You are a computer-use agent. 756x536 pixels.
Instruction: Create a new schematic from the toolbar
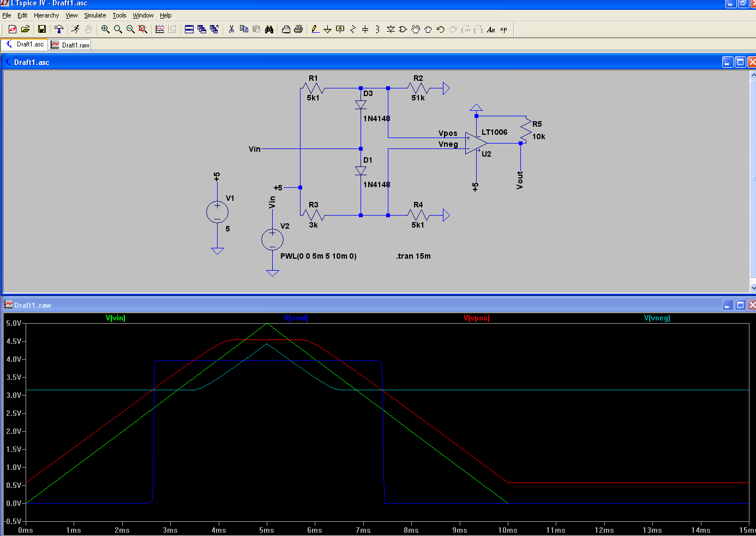coord(12,29)
